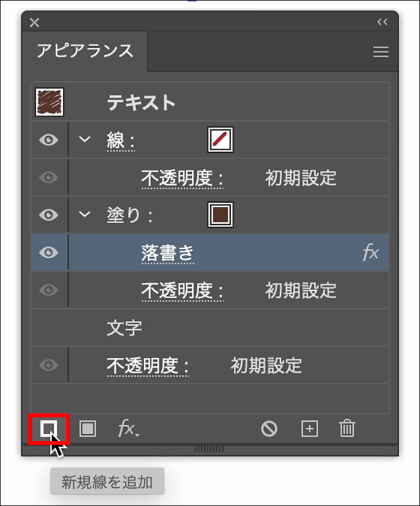
Task: Toggle visibility of the 塗り fill
Action: pyautogui.click(x=49, y=215)
